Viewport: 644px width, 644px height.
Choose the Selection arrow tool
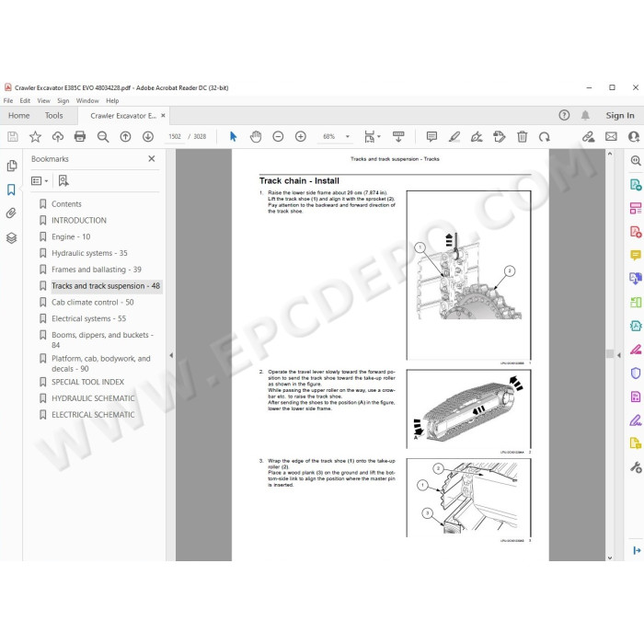[233, 136]
